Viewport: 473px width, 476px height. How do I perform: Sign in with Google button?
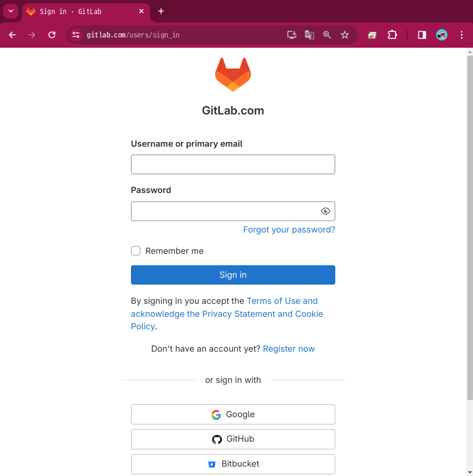point(233,414)
